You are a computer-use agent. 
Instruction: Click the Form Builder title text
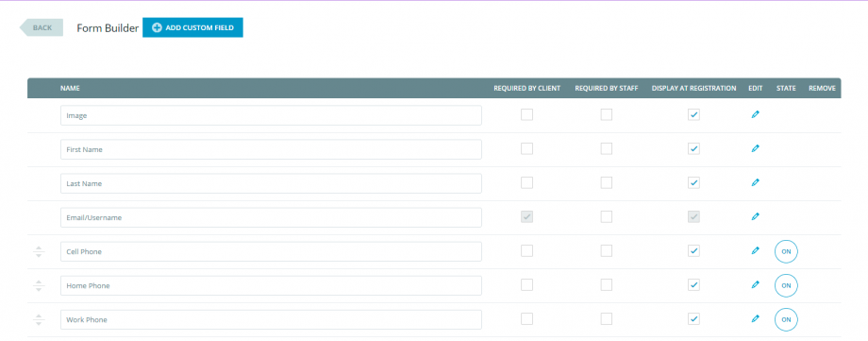pyautogui.click(x=108, y=27)
